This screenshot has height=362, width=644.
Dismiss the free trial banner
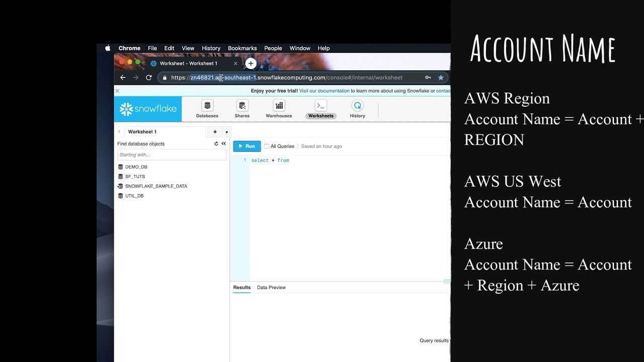[117, 91]
